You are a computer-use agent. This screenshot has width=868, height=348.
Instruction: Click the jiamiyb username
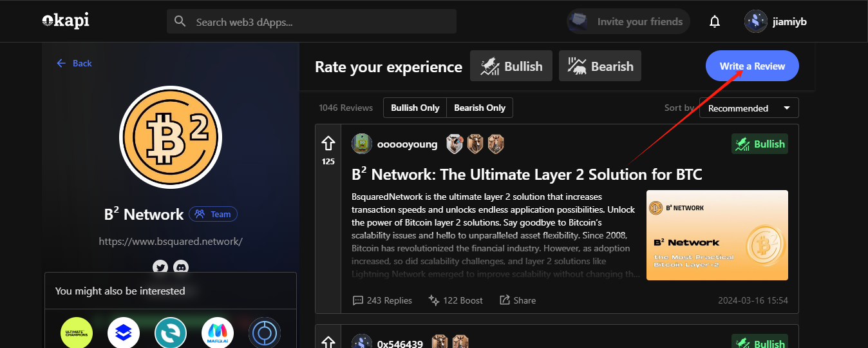789,21
